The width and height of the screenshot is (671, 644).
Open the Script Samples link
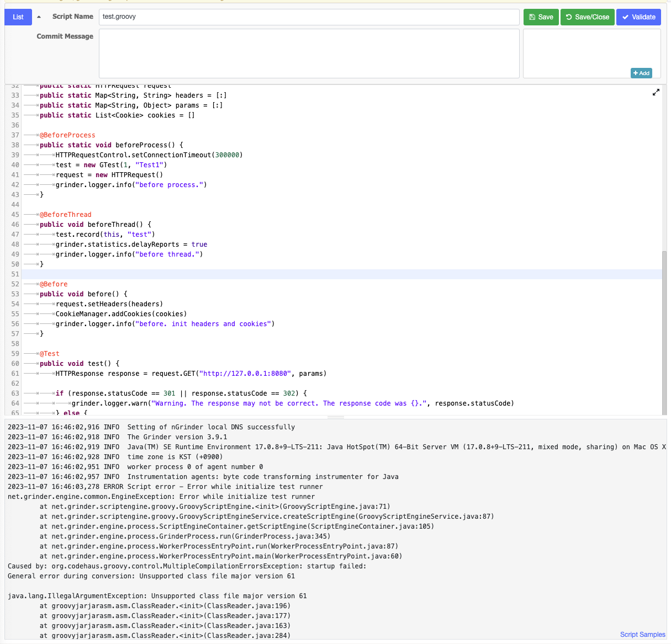coord(642,635)
